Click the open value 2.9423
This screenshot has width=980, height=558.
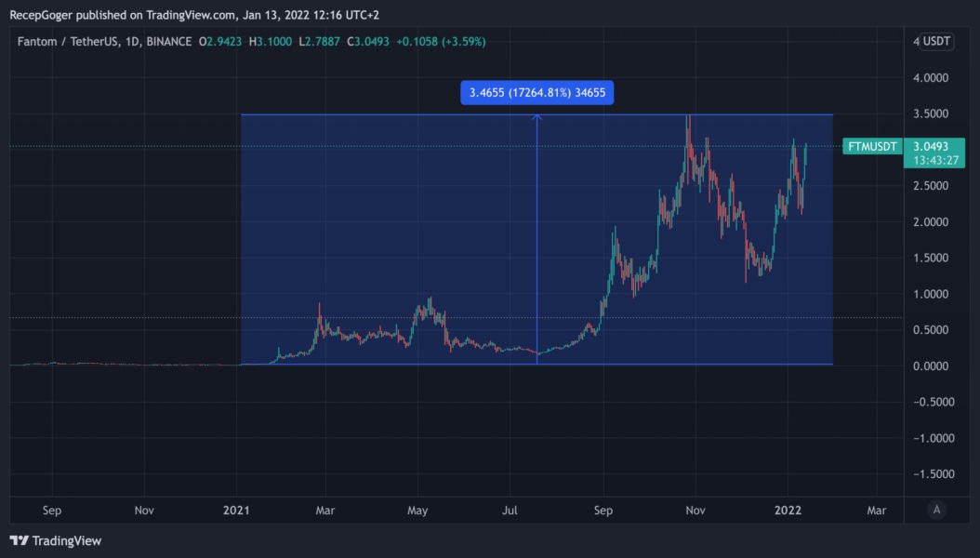(x=224, y=42)
